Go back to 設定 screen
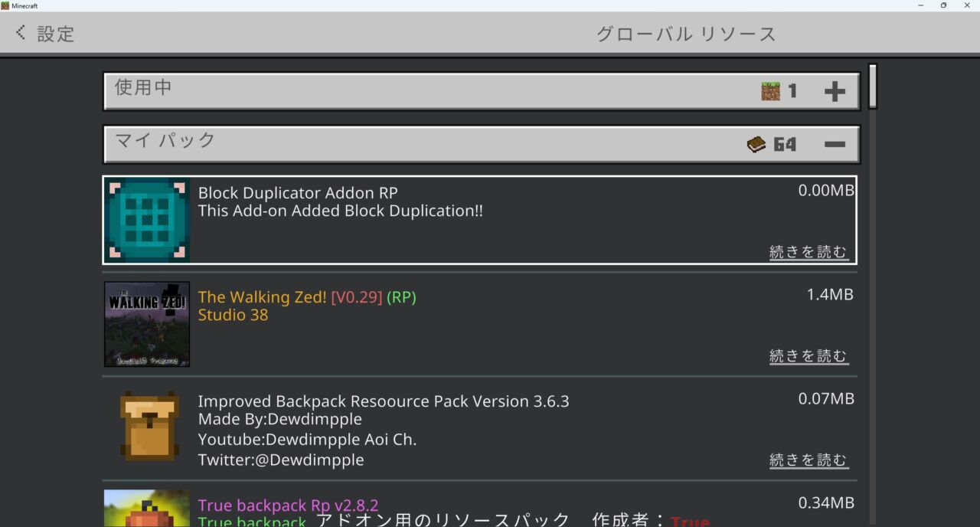 click(44, 33)
